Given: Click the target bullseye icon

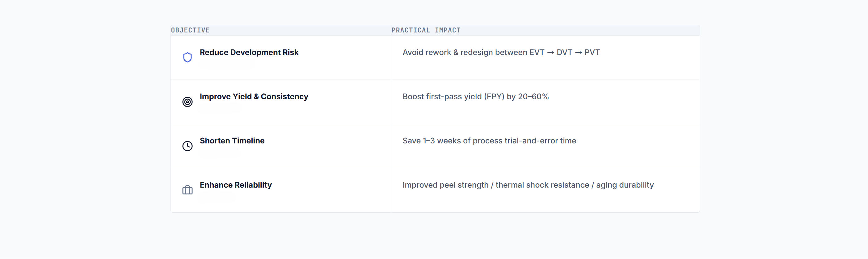Looking at the screenshot, I should click(x=188, y=101).
